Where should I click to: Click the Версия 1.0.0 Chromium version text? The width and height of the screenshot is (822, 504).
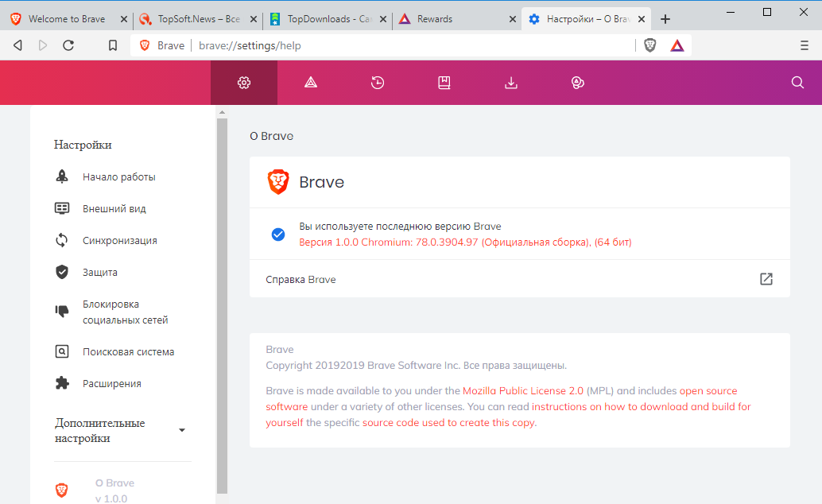click(465, 242)
